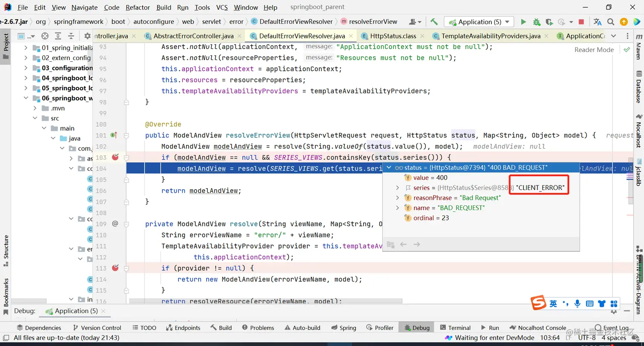Click the resolveErrorView breadcrumb

click(369, 22)
